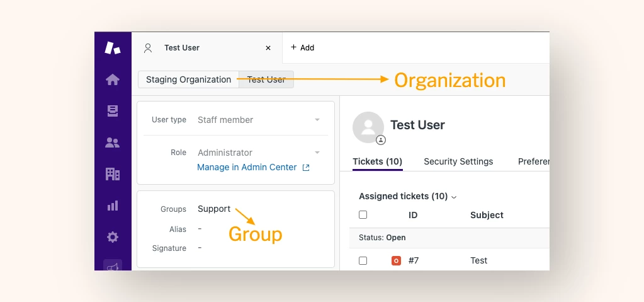Check the box for ticket #7
The height and width of the screenshot is (302, 644).
(363, 260)
